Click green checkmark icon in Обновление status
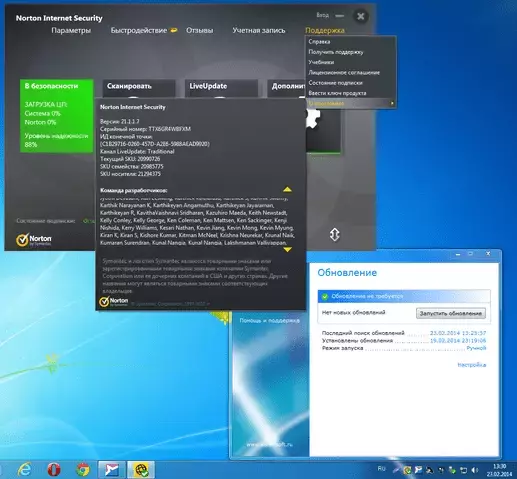The image size is (517, 479). 324,296
